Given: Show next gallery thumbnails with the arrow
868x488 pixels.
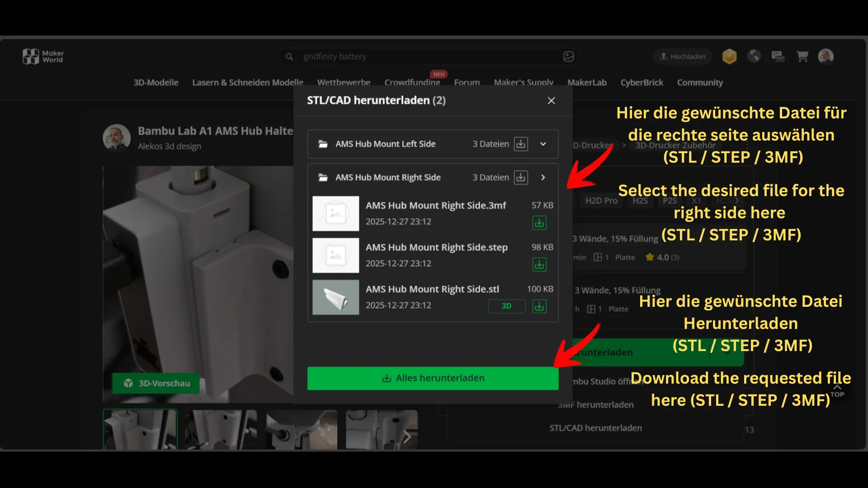Looking at the screenshot, I should click(407, 436).
